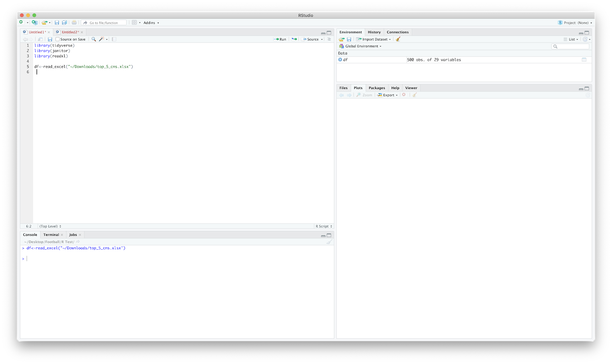Open the R Script file type dropdown
This screenshot has width=612, height=364.
click(324, 226)
